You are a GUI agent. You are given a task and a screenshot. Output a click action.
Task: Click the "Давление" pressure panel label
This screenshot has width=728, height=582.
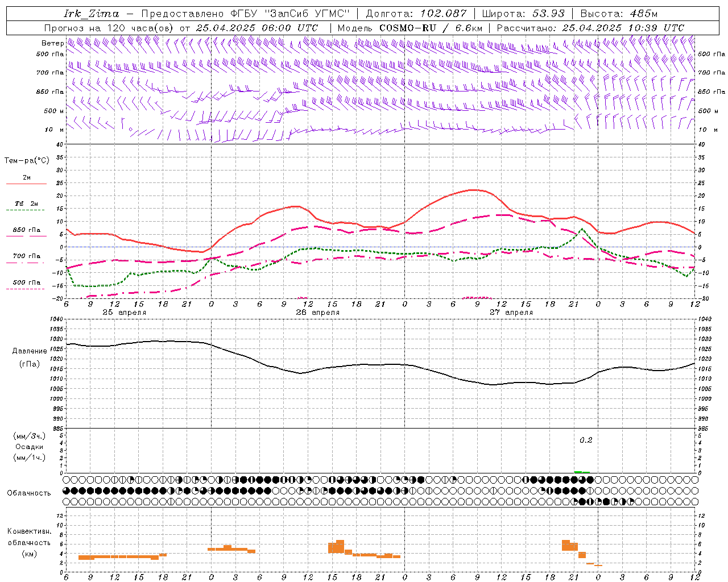tap(30, 351)
